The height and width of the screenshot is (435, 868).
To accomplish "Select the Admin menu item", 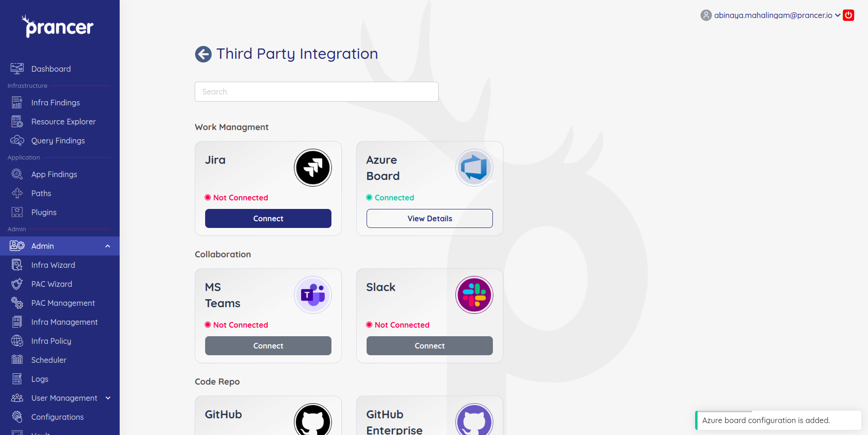I will click(60, 246).
